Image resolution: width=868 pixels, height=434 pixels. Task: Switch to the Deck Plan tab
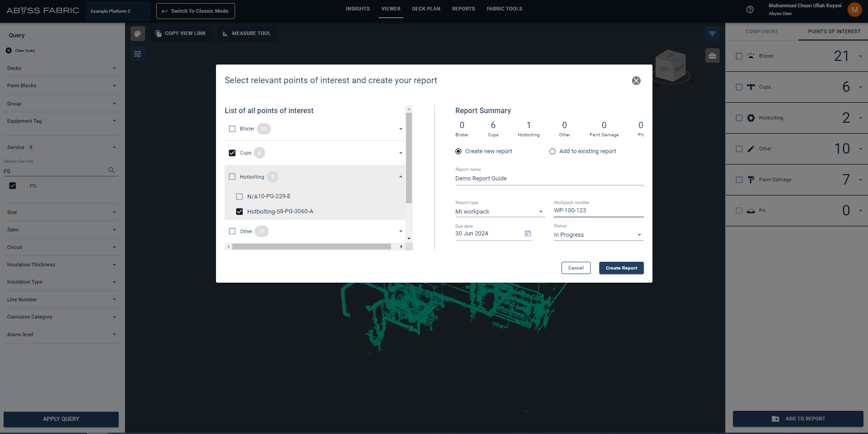pos(426,9)
